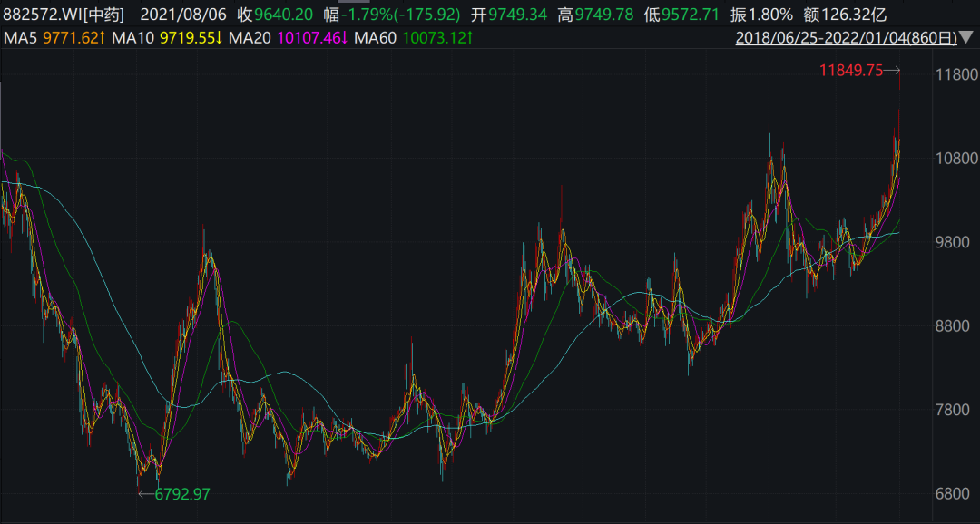Click the closing price 9640.20 value
This screenshot has height=524, width=980.
coord(284,15)
